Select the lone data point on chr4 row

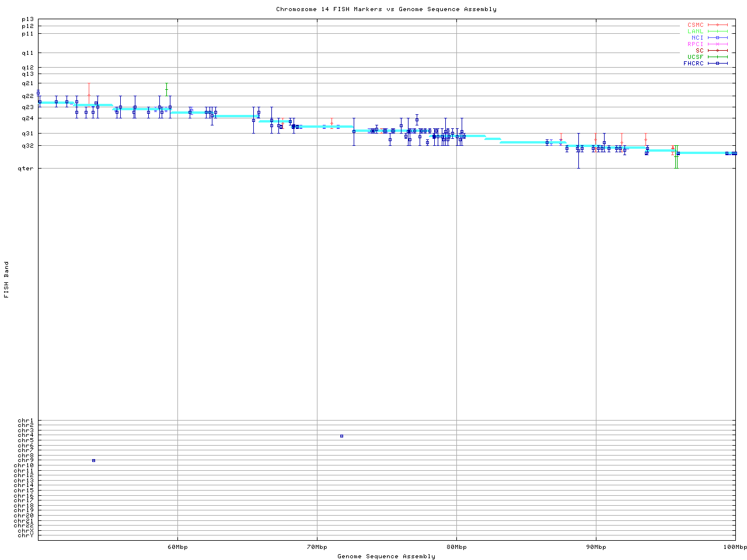click(341, 436)
